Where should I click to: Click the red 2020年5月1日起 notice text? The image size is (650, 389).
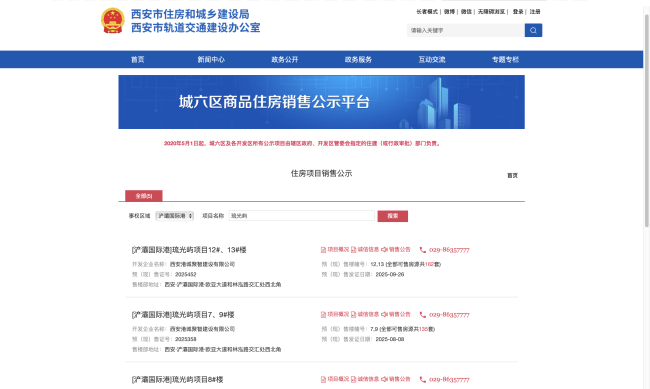click(302, 143)
